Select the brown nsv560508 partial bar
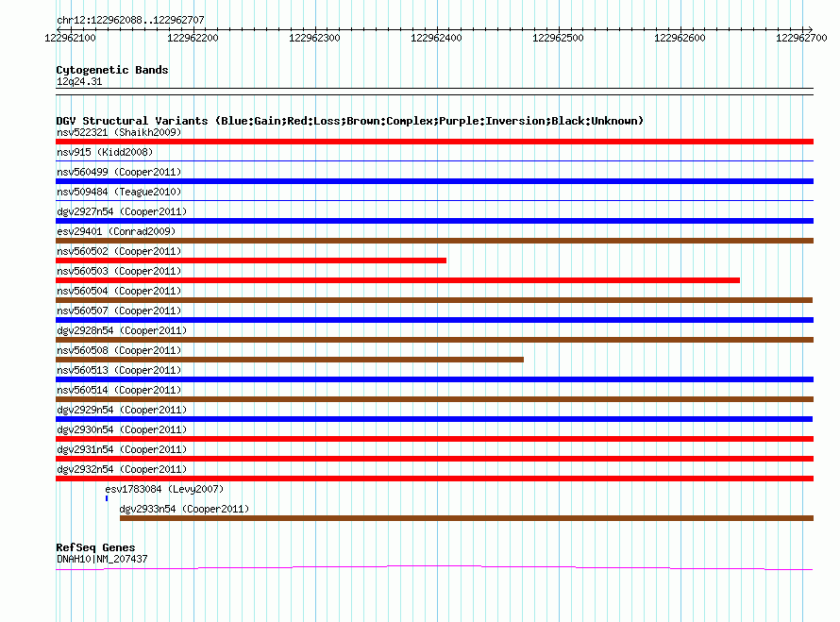Image resolution: width=840 pixels, height=622 pixels. point(290,360)
